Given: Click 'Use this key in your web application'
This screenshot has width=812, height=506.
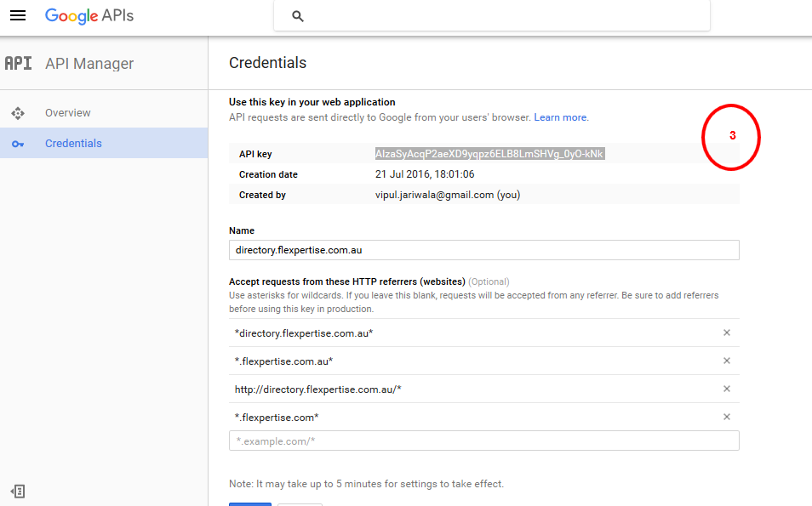Looking at the screenshot, I should coord(312,102).
